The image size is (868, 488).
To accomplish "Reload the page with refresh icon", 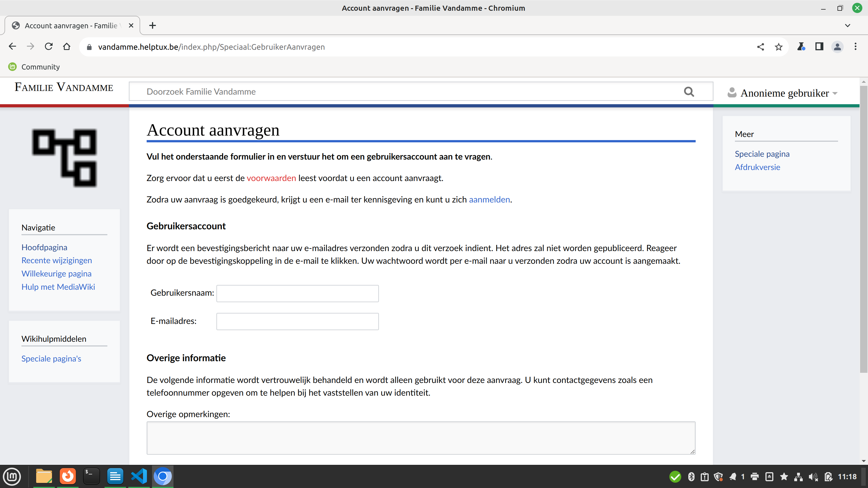I will click(x=49, y=47).
